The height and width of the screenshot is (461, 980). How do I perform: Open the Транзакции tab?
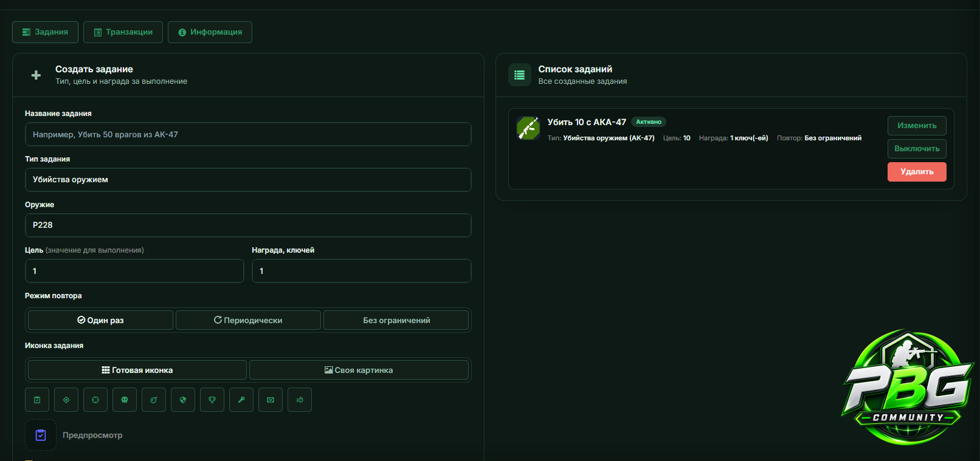123,32
